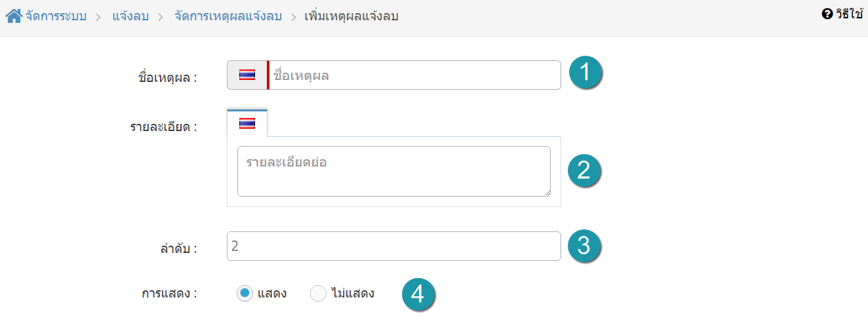Click the Thai flag beside ชื่อเหตุผล field
Screen dimensions: 868x327
pos(247,75)
